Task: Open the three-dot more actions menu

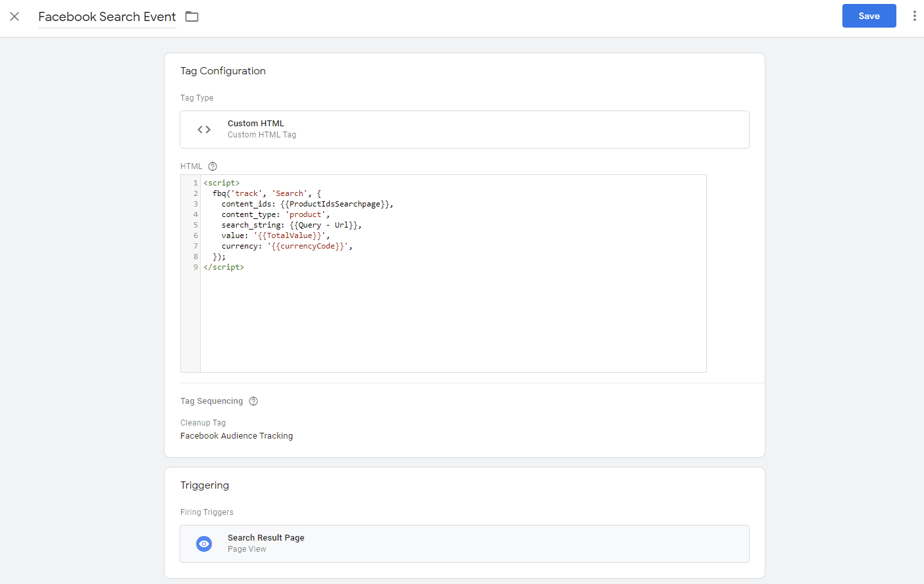Action: tap(914, 16)
